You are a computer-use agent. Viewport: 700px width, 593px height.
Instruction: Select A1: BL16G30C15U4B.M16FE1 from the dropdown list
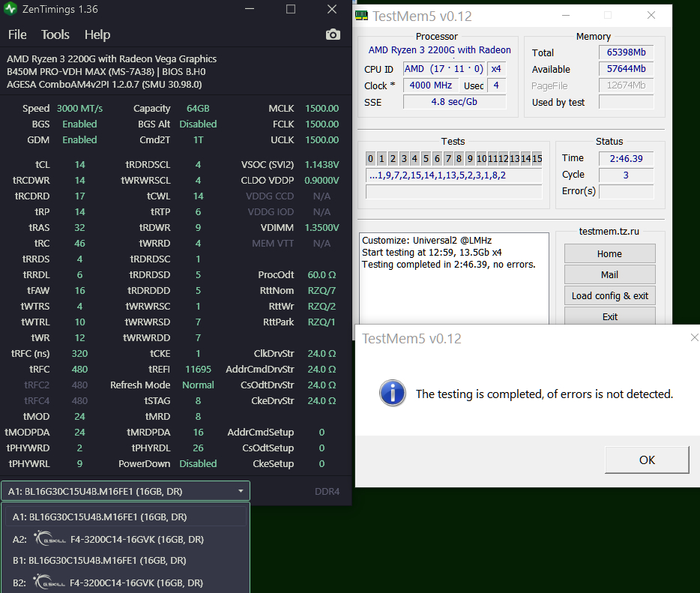125,517
